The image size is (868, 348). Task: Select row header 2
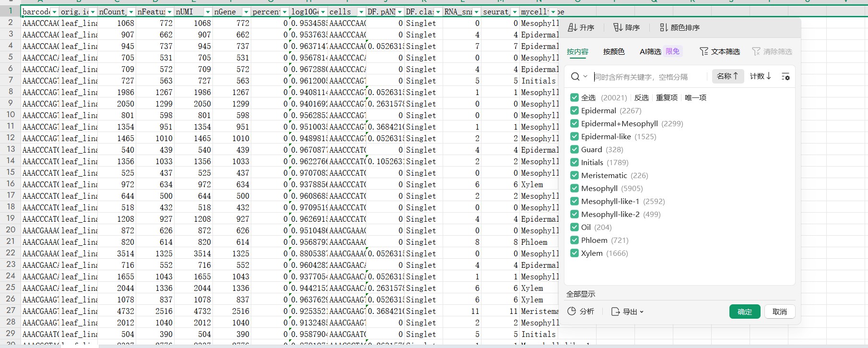pos(11,23)
